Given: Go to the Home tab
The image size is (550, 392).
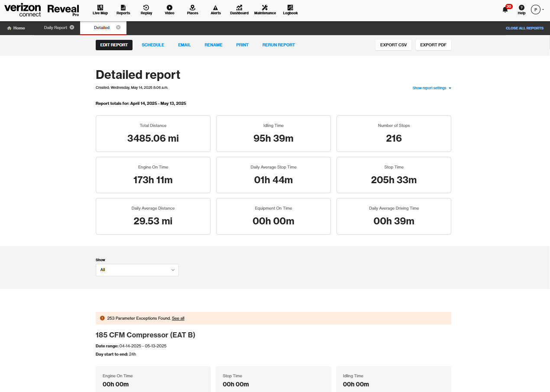Looking at the screenshot, I should pos(16,28).
